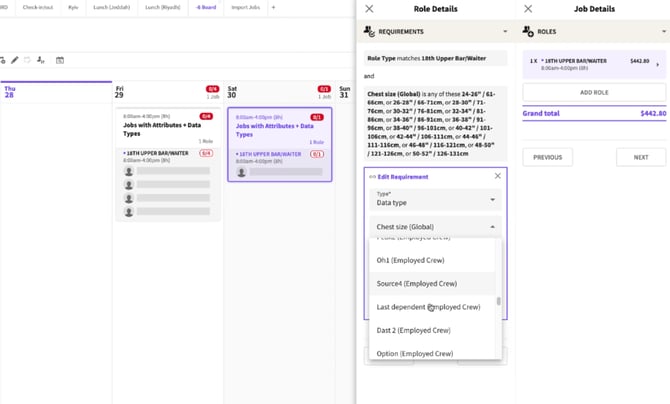Click second empty crew slot on Friday
Image resolution: width=670 pixels, height=404 pixels.
[168, 185]
